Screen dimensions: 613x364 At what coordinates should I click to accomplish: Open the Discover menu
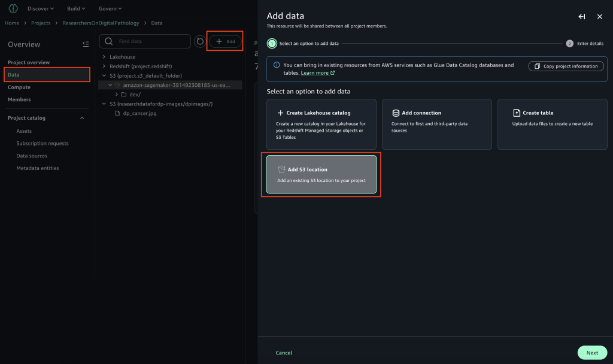click(x=40, y=8)
